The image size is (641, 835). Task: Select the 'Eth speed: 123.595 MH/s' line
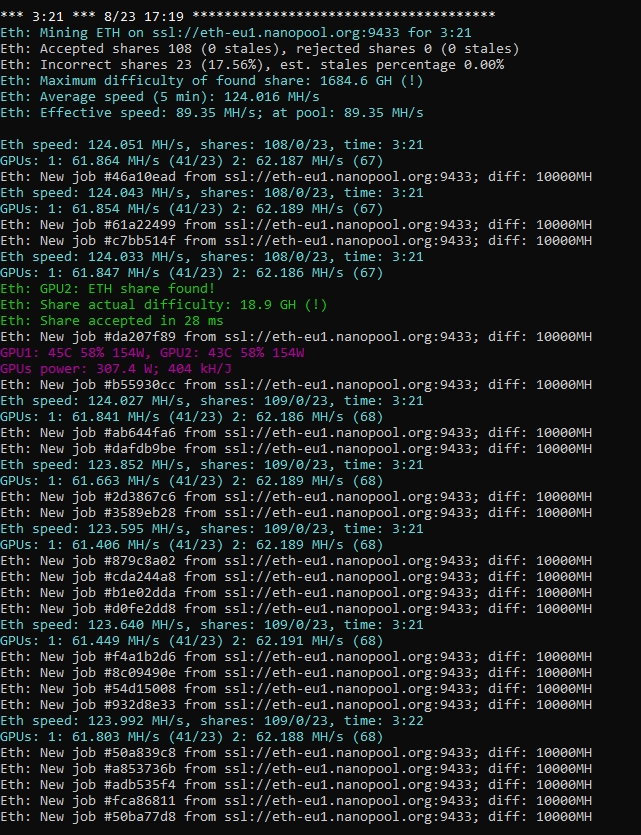coord(212,528)
